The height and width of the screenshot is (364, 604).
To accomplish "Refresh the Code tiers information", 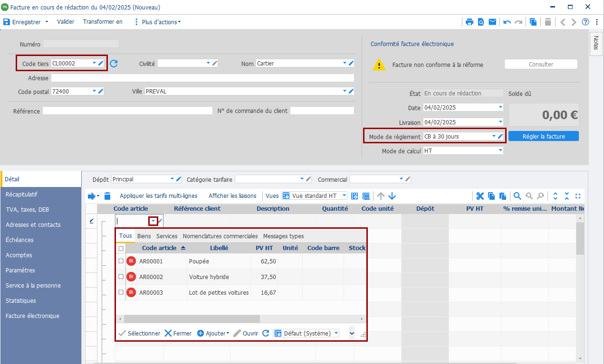I will tap(114, 63).
